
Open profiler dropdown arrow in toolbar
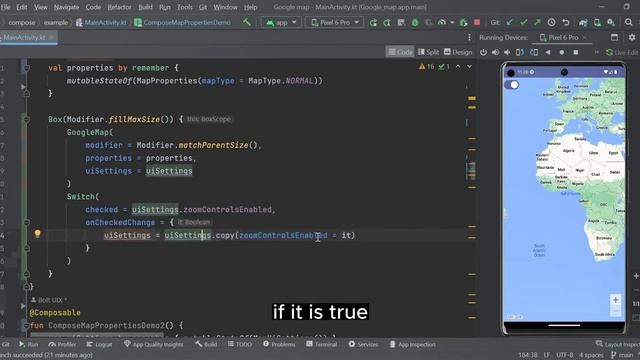point(452,22)
